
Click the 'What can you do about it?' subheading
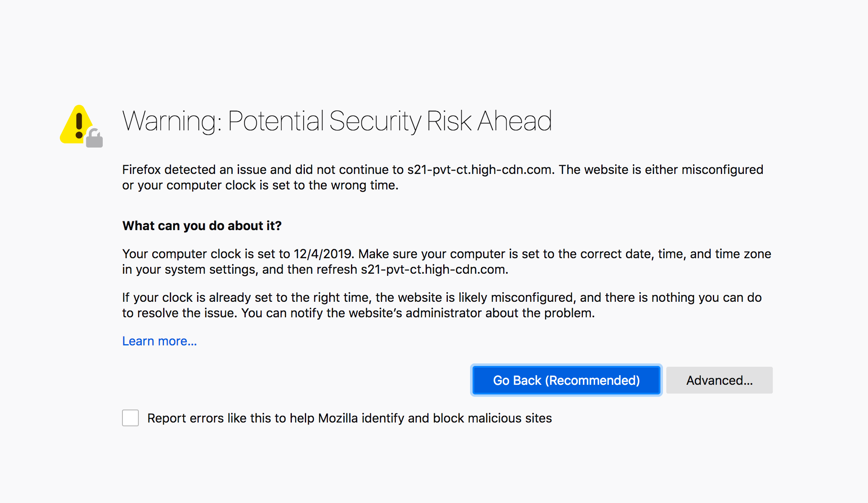[202, 226]
